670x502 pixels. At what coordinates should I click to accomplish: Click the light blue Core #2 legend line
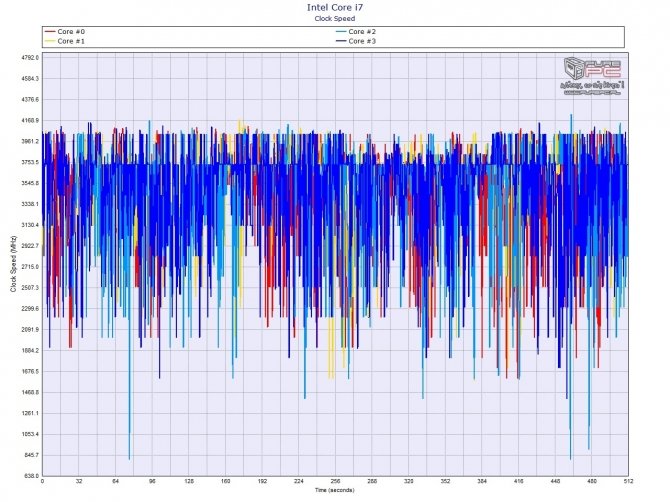click(x=341, y=32)
